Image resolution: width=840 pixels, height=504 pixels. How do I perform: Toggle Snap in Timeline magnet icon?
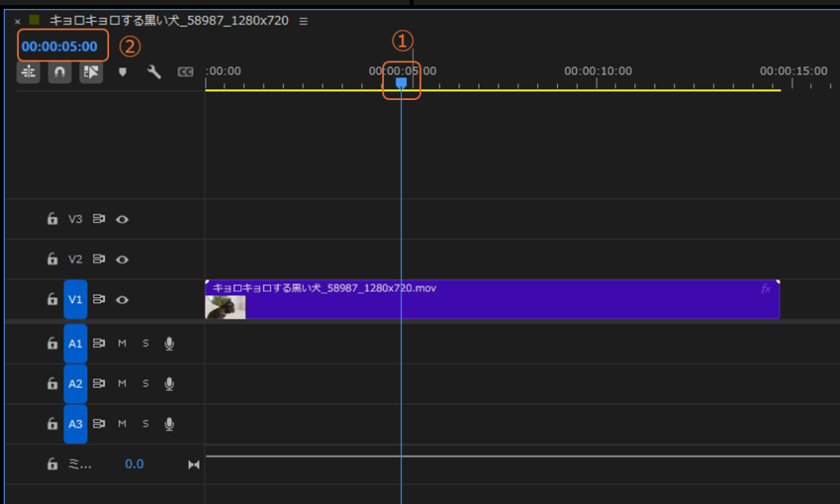click(59, 72)
